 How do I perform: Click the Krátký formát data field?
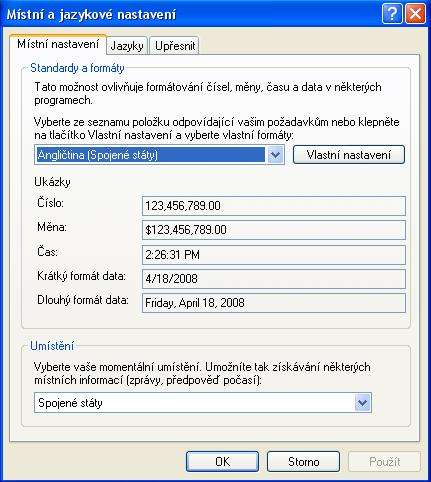274,279
